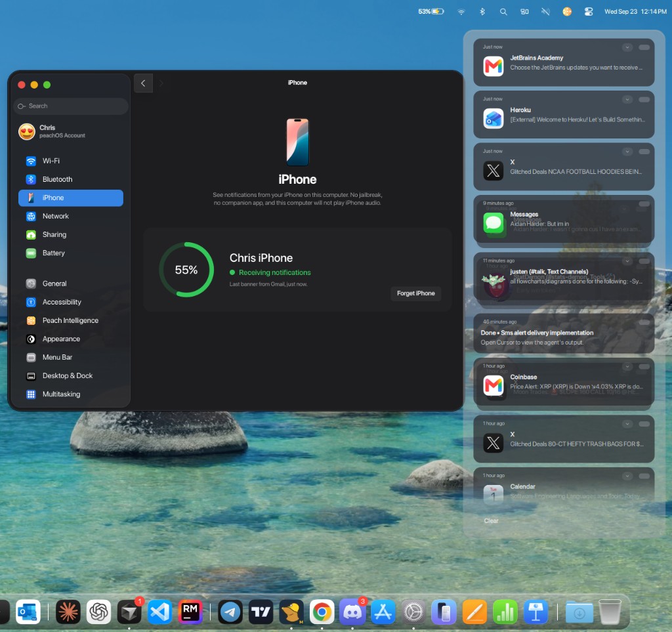Click the 'Last banner from Gmail, just now' text
This screenshot has height=632, width=672.
pyautogui.click(x=268, y=284)
